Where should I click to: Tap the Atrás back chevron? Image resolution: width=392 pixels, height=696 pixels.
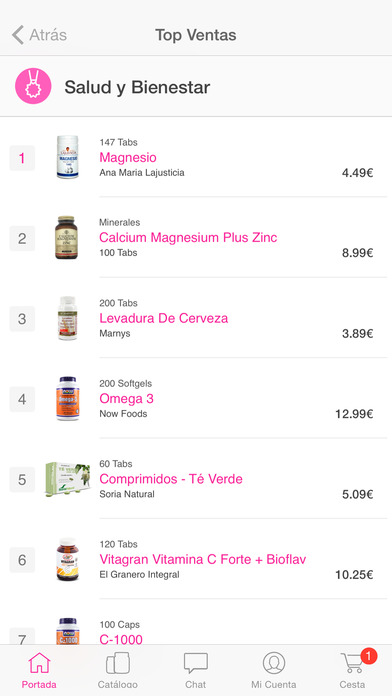[x=18, y=35]
